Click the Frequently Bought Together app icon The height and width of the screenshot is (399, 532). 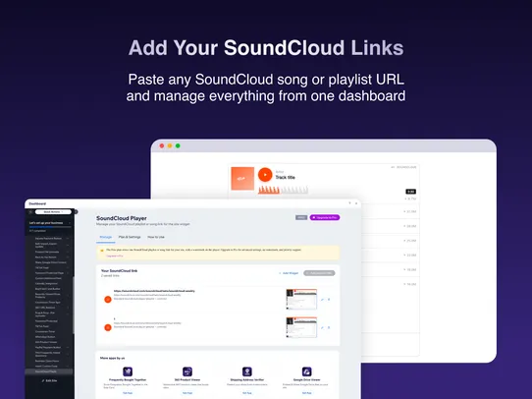tap(128, 371)
